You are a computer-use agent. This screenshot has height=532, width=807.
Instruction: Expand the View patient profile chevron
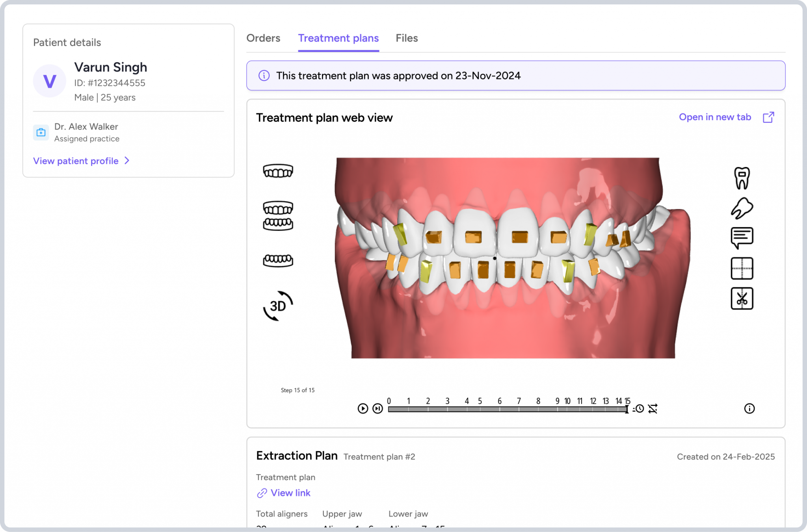[127, 161]
